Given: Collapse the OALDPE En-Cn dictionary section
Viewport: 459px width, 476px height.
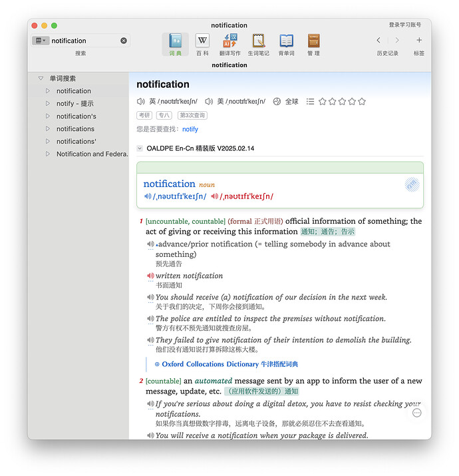Looking at the screenshot, I should point(140,148).
